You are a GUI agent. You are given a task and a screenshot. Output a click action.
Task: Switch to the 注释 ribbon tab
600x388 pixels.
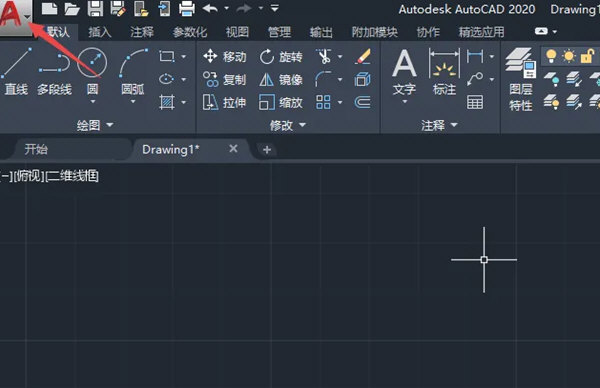pyautogui.click(x=142, y=32)
